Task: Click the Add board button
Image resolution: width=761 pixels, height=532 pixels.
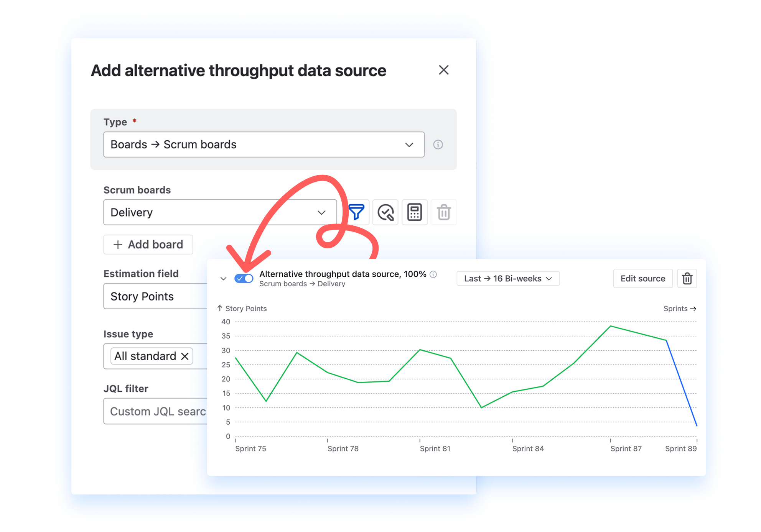Action: 148,245
